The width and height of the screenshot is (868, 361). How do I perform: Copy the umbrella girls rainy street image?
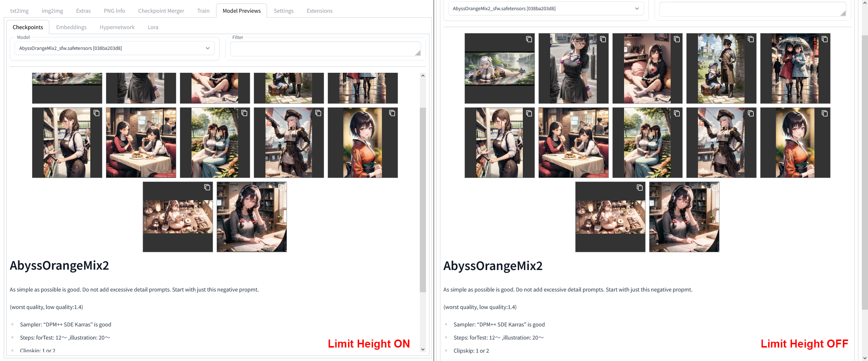pyautogui.click(x=824, y=39)
